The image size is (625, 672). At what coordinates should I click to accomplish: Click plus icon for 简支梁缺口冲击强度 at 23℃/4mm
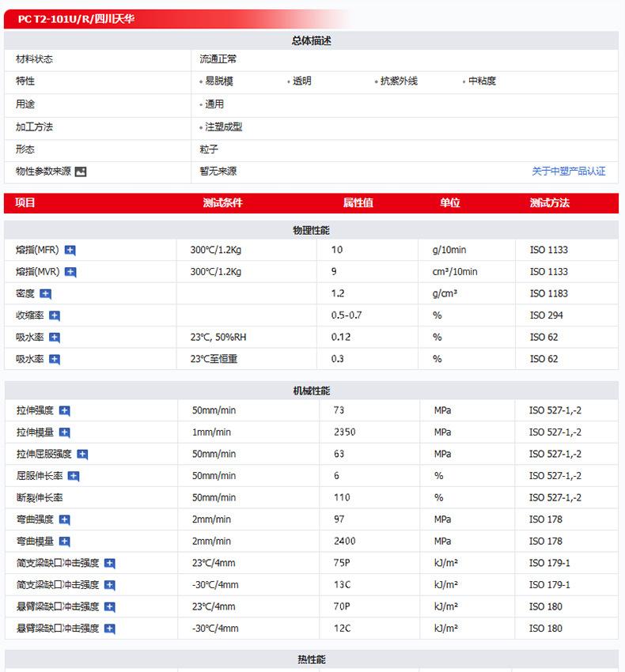click(110, 564)
